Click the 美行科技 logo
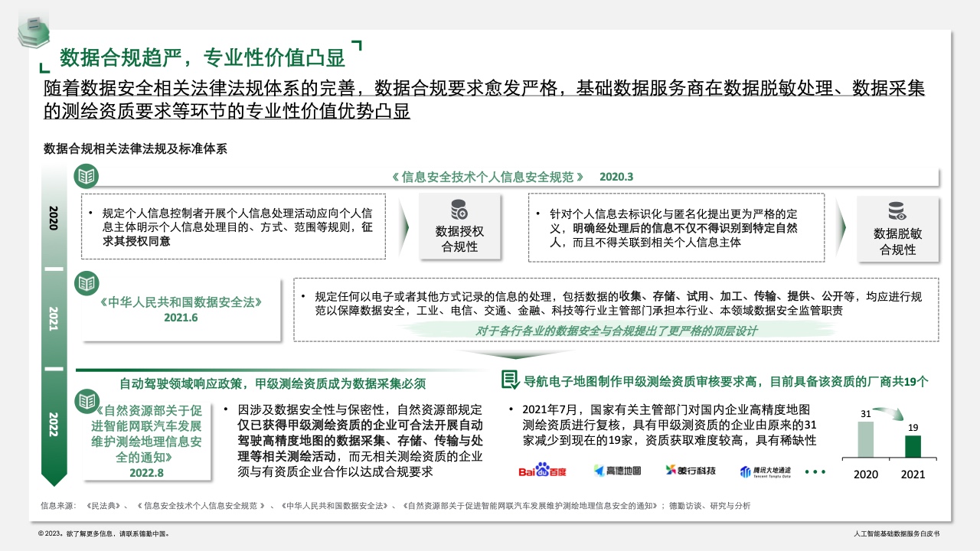 pyautogui.click(x=690, y=471)
